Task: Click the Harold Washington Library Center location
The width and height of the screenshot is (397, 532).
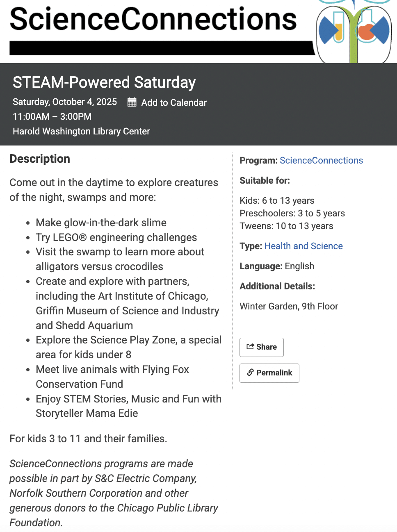Action: [81, 131]
